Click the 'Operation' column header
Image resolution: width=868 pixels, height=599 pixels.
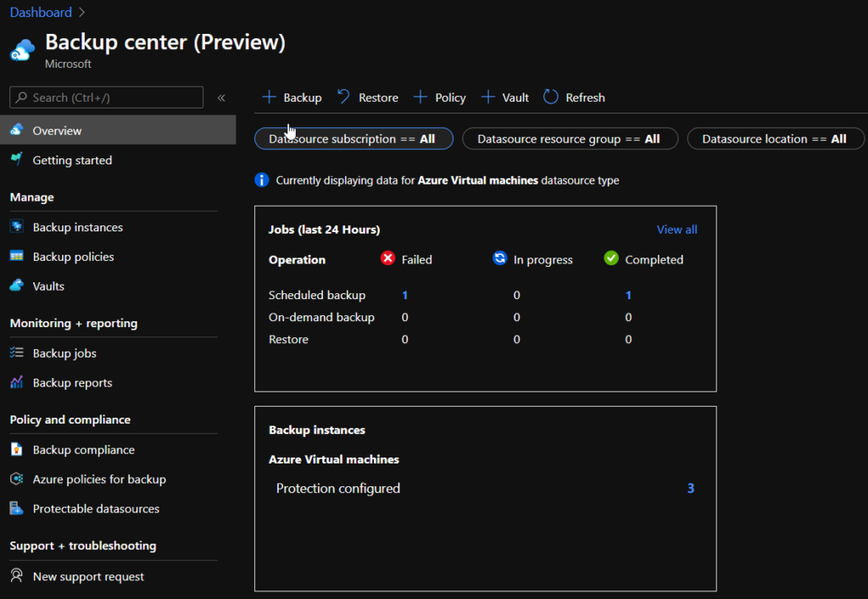point(298,260)
